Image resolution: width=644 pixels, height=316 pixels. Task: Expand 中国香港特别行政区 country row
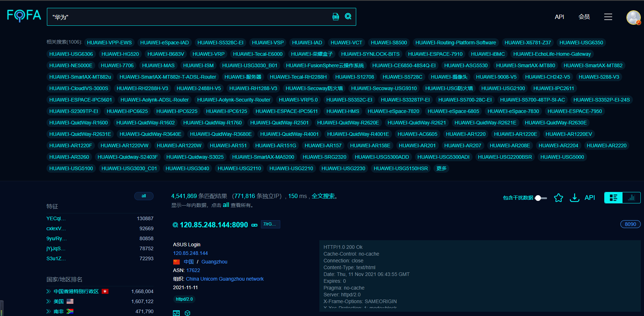coord(48,291)
